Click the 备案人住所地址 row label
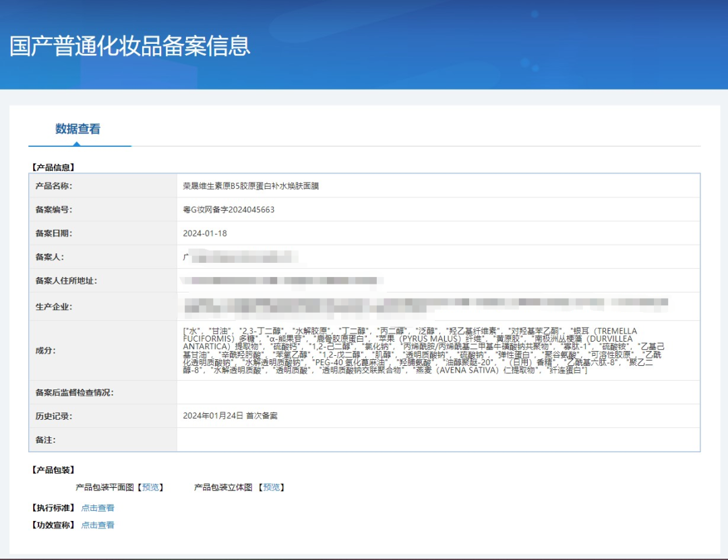The height and width of the screenshot is (560, 728). coord(62,280)
